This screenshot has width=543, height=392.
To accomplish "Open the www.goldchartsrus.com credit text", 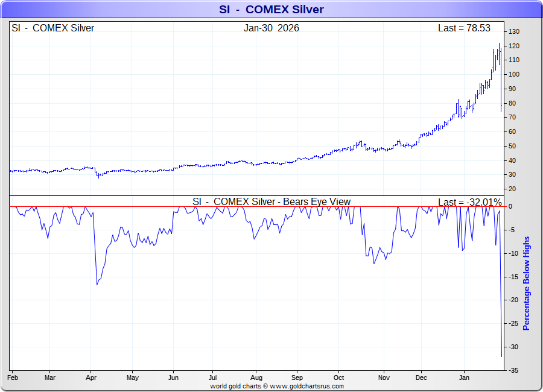I will coord(306,386).
